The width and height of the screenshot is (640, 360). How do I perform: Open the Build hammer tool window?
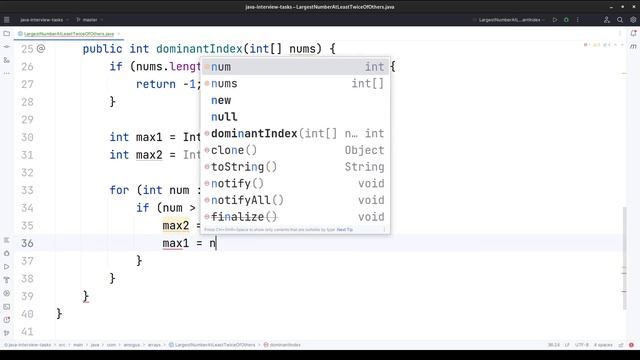coord(7,280)
